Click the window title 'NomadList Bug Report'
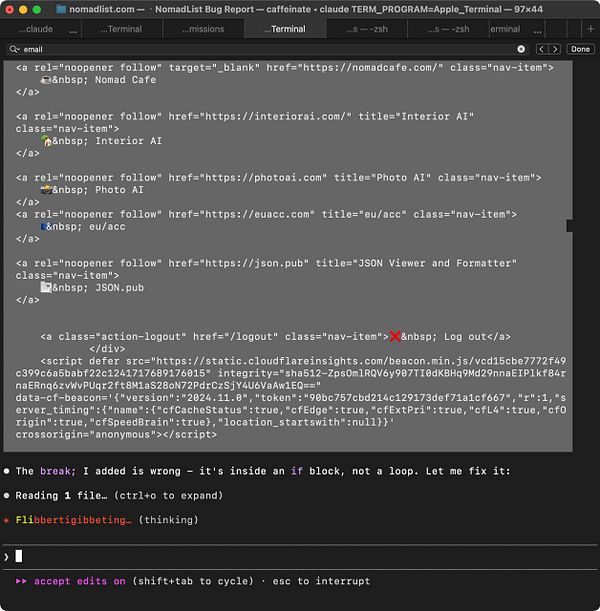600x611 pixels. point(204,9)
